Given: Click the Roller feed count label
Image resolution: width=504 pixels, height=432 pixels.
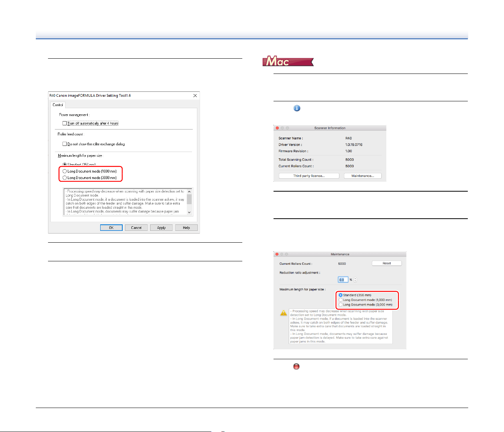Looking at the screenshot, I should tap(70, 134).
